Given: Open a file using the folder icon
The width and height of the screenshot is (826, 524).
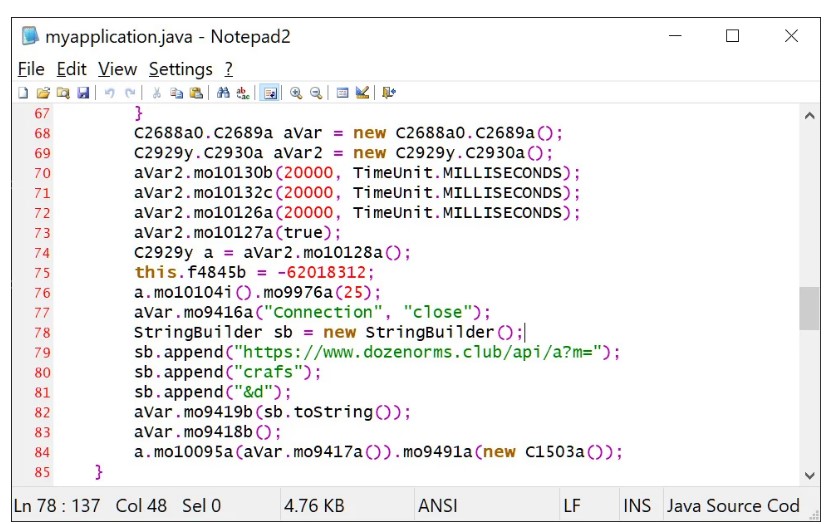Looking at the screenshot, I should [43, 93].
